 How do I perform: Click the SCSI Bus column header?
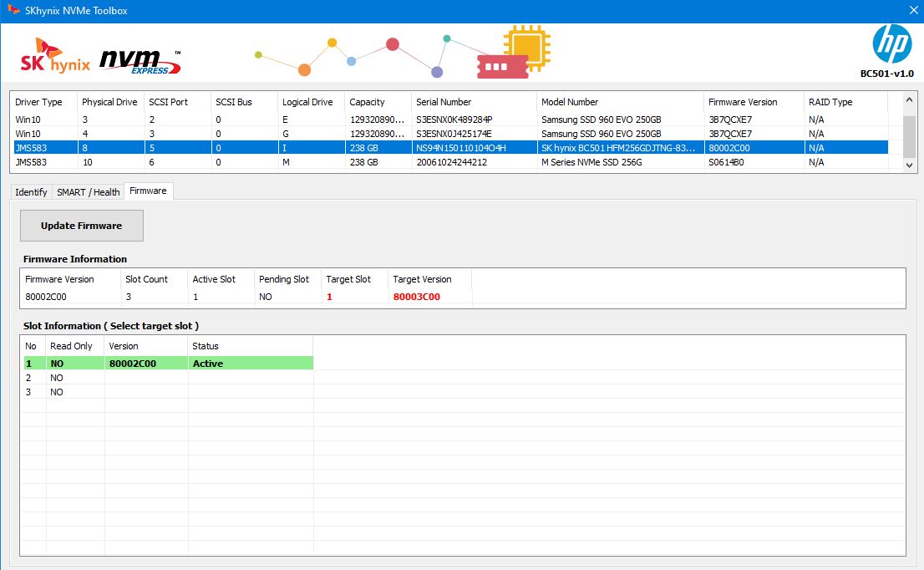coord(244,102)
